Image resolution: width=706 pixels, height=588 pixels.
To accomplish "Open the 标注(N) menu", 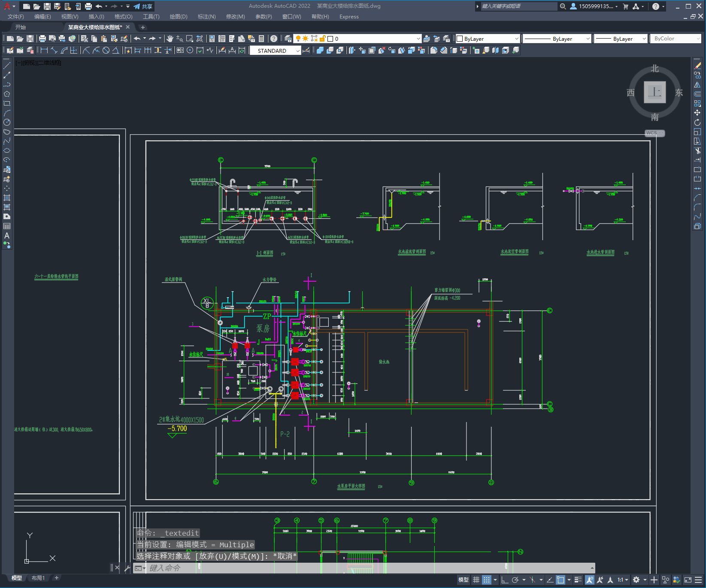I will 206,17.
